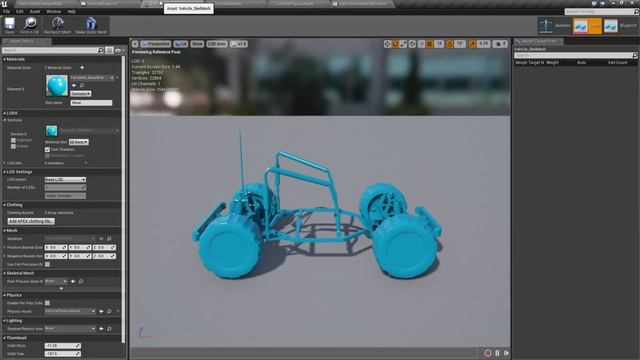Open the Shadow Physics Asset dropdown

tap(70, 328)
